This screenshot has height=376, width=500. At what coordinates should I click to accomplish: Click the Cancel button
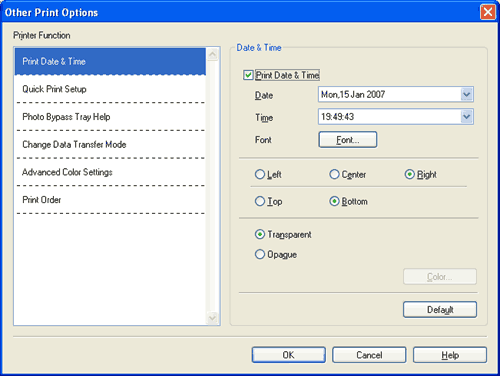coord(369,355)
